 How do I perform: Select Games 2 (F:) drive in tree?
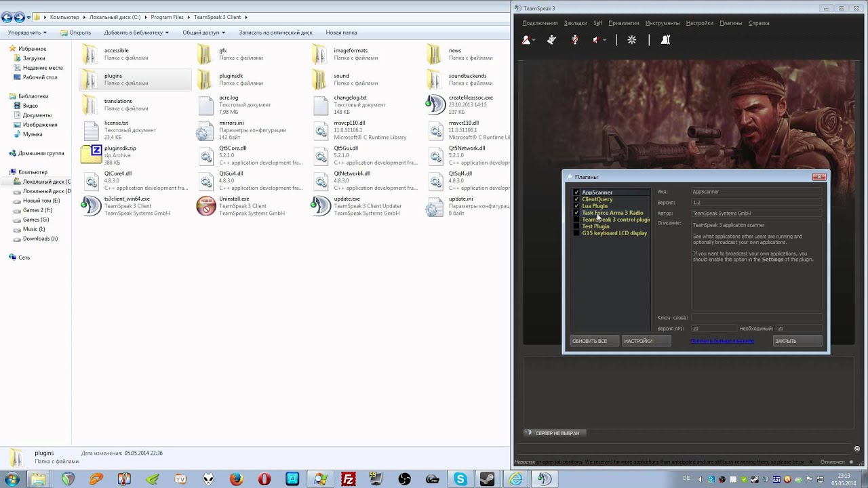37,210
